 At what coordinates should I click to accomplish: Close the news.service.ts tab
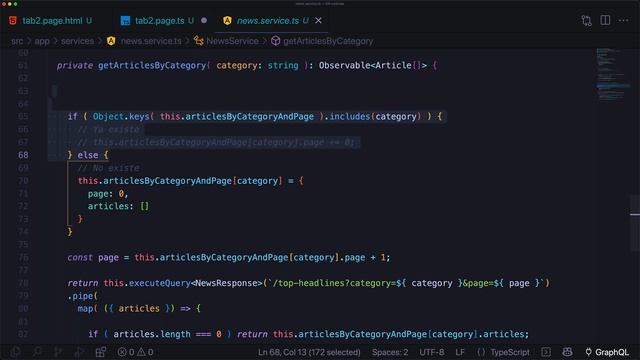pos(318,20)
